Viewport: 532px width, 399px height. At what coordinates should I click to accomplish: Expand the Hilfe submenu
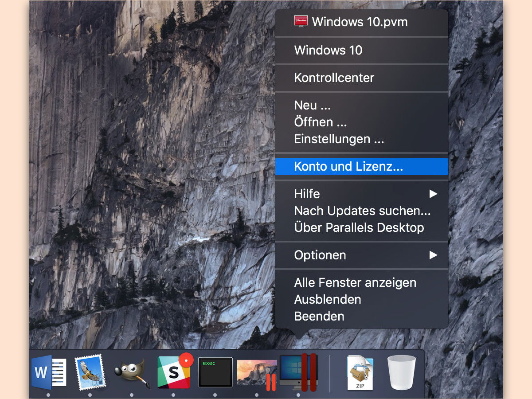tap(362, 194)
